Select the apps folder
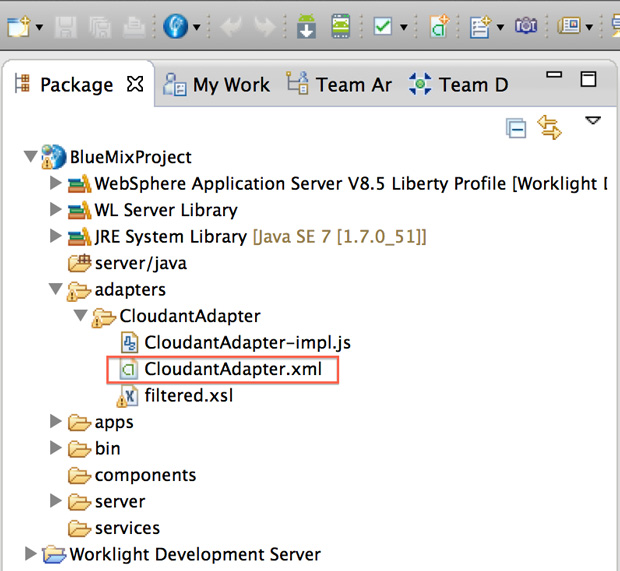620x571 pixels. pyautogui.click(x=114, y=422)
